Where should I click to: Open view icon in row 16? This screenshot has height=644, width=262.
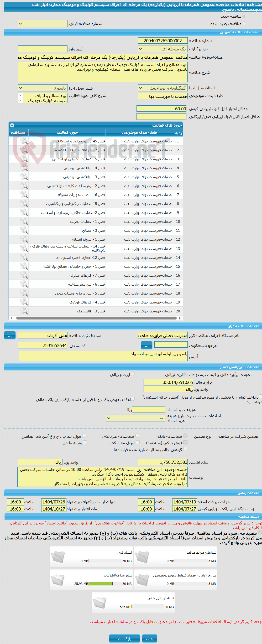click(x=24, y=275)
